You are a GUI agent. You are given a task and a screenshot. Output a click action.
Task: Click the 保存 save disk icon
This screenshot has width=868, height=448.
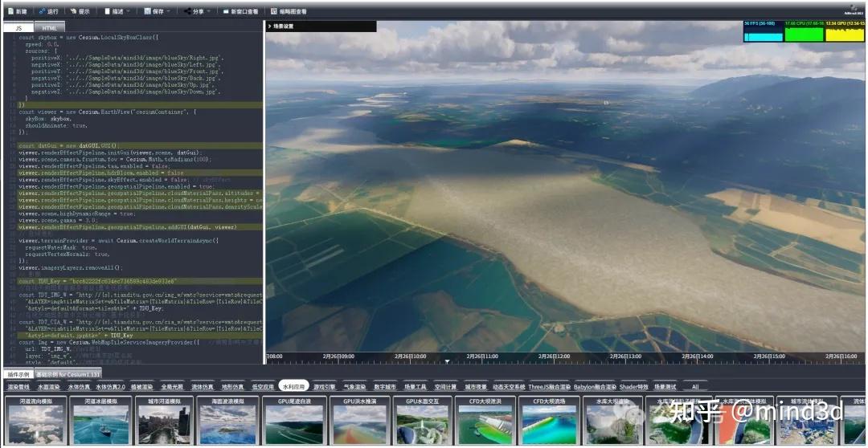click(147, 12)
